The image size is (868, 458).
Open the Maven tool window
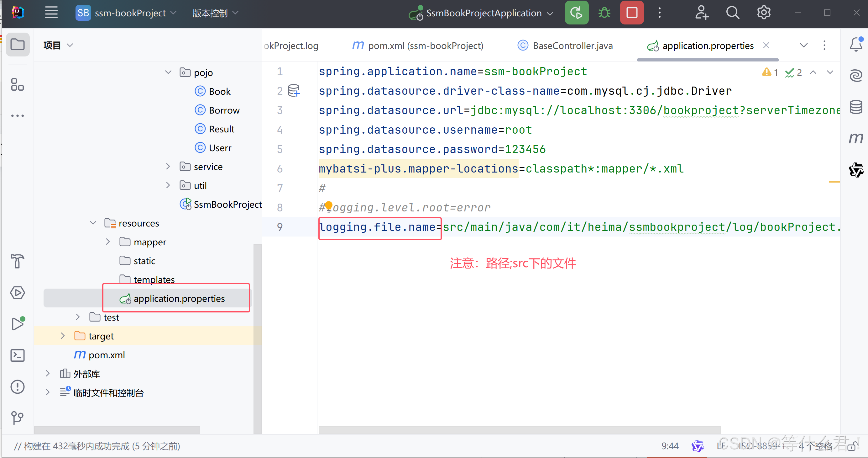click(855, 138)
